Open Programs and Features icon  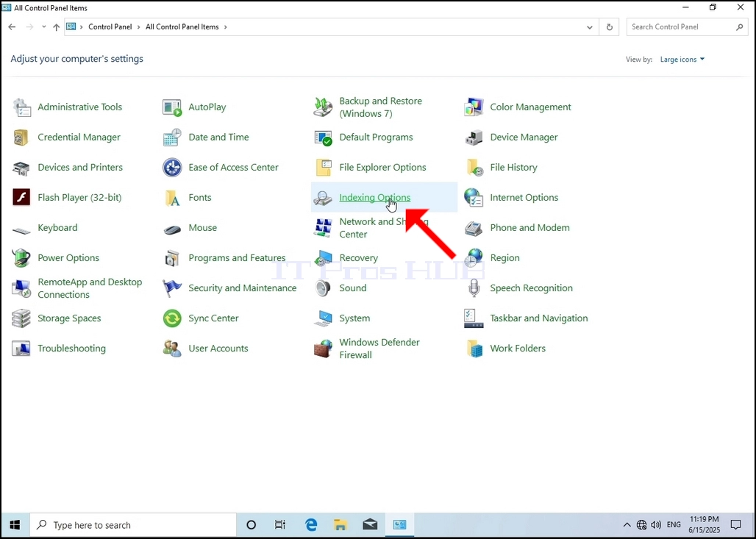tap(172, 258)
